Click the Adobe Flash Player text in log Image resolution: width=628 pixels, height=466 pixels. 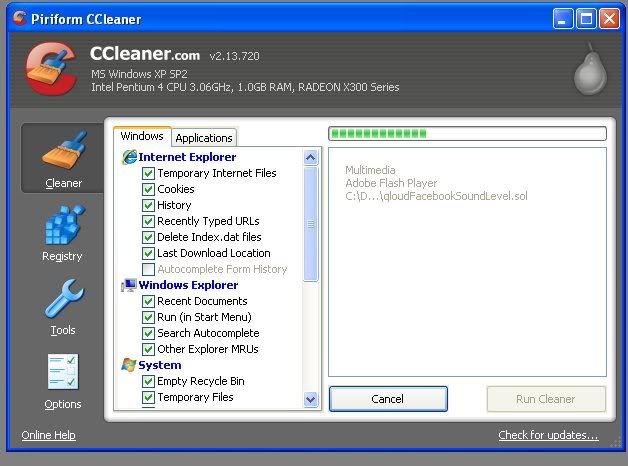[391, 183]
